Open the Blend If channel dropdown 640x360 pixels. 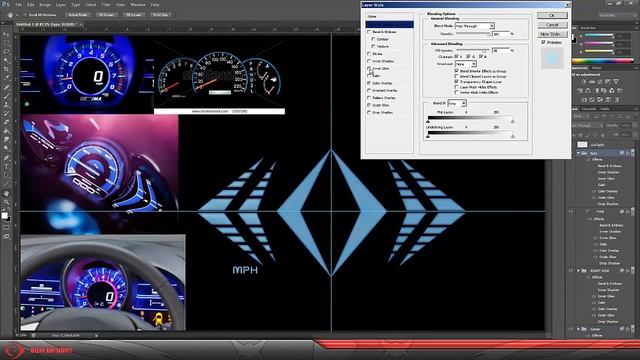pyautogui.click(x=457, y=103)
